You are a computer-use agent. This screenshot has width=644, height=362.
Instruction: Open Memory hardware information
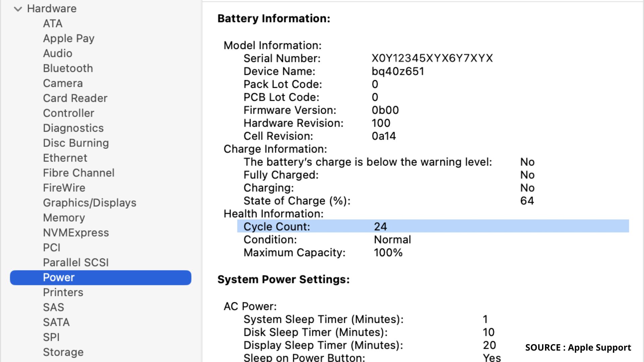tap(64, 218)
